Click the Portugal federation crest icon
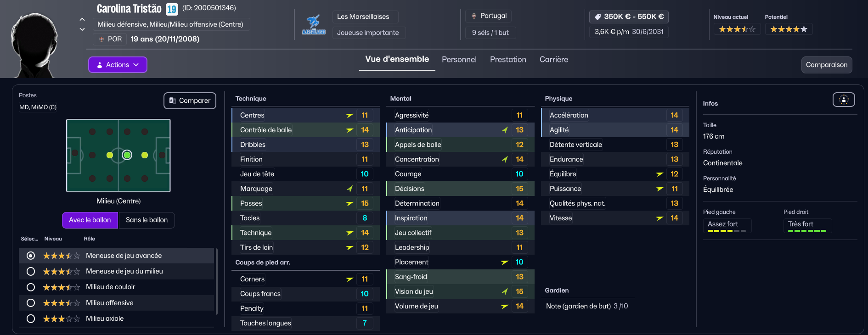Viewport: 868px width, 335px height. [474, 16]
